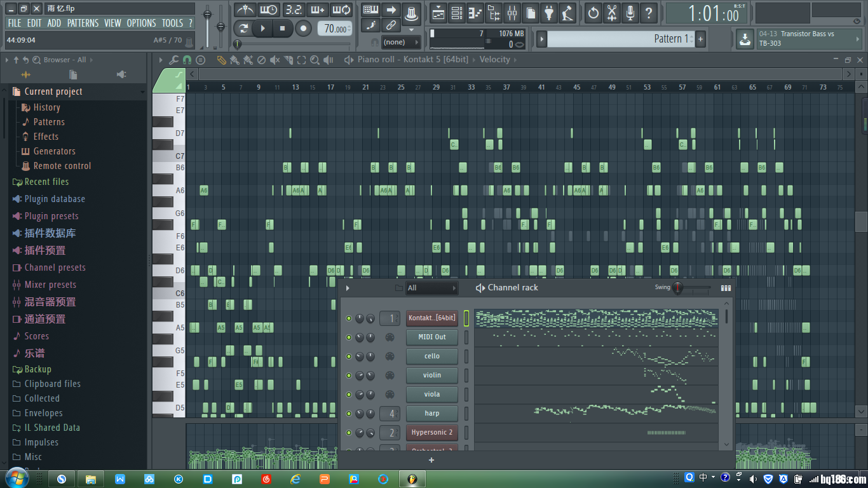868x488 pixels.
Task: Open the TOOLS menu
Action: (x=172, y=23)
